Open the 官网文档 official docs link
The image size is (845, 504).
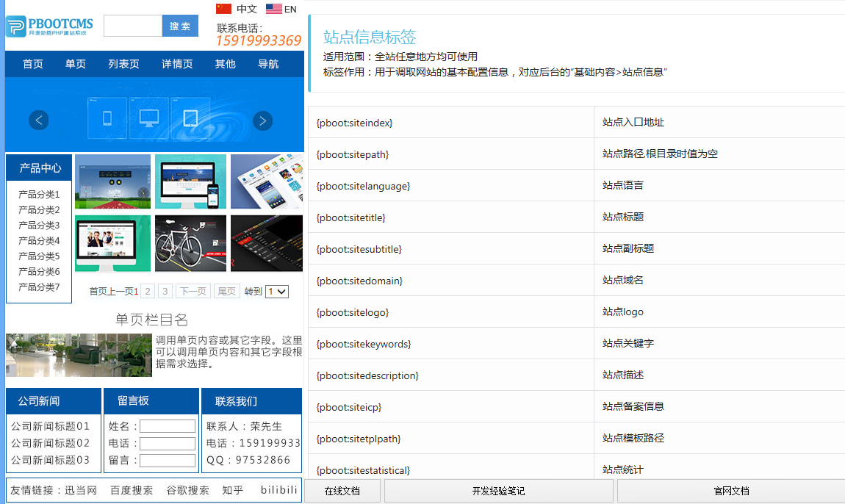(x=731, y=489)
